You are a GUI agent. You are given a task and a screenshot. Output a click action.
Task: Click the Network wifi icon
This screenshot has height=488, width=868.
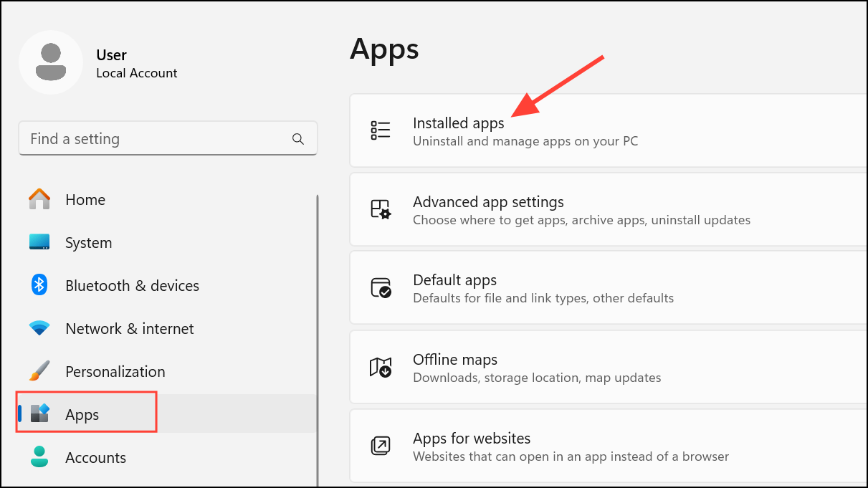pyautogui.click(x=39, y=328)
